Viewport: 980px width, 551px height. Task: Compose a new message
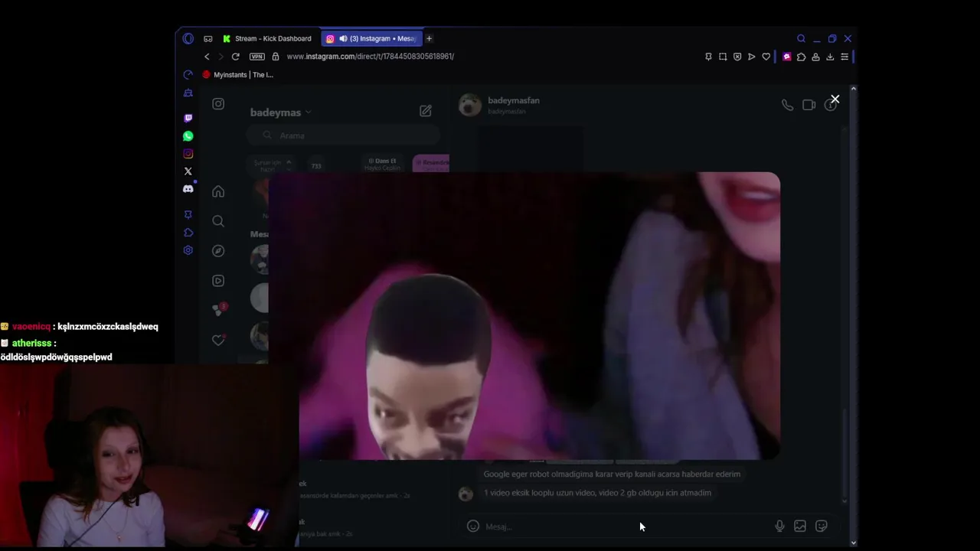pyautogui.click(x=426, y=111)
